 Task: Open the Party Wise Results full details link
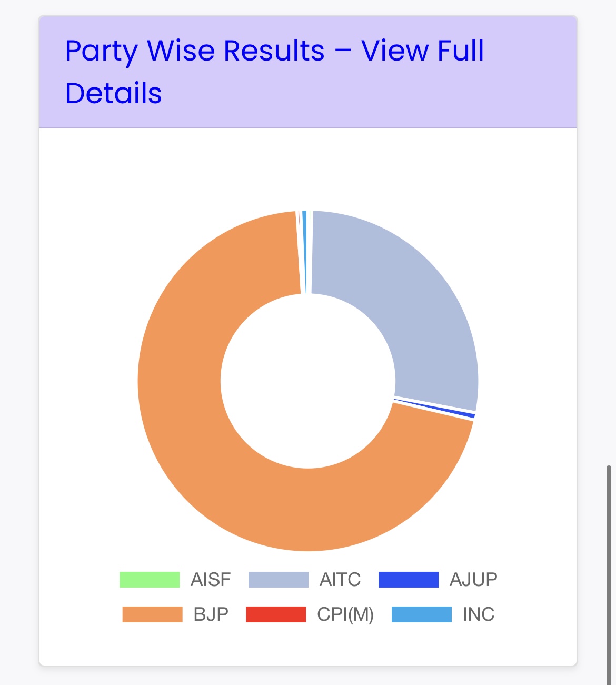click(x=274, y=72)
